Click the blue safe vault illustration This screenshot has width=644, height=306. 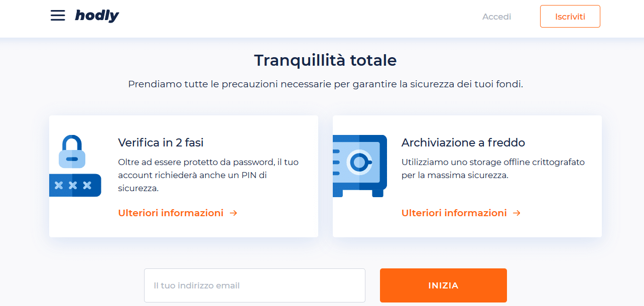[360, 166]
